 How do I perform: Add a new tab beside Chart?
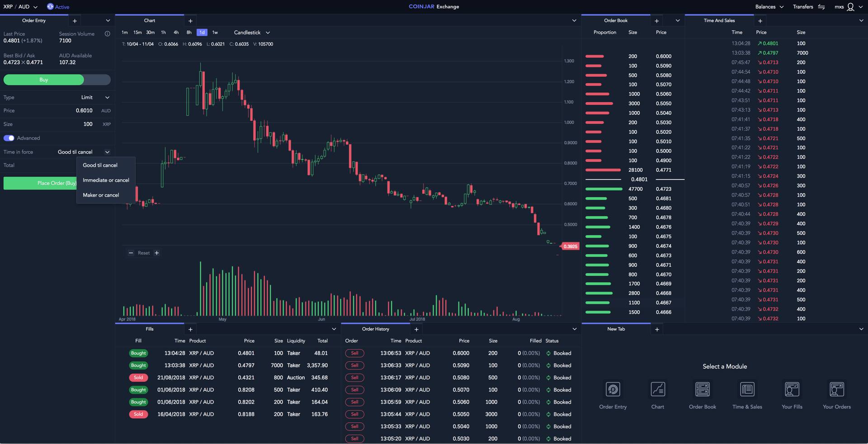coord(190,21)
